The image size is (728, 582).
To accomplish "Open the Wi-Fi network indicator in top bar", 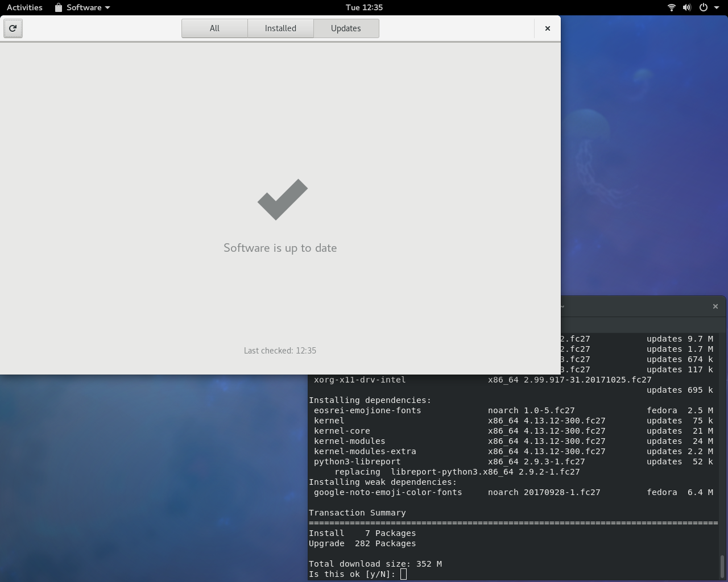I will coord(671,7).
